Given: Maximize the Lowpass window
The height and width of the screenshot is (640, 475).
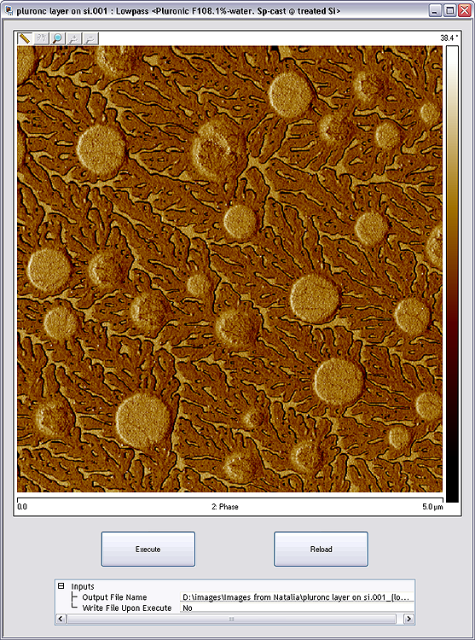Looking at the screenshot, I should pos(450,10).
